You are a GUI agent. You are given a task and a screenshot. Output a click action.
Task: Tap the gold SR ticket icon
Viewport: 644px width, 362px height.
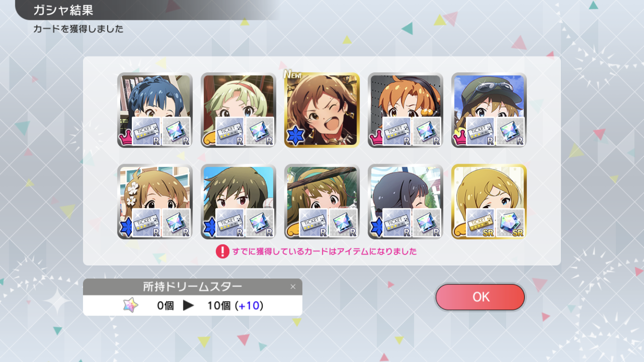481,223
